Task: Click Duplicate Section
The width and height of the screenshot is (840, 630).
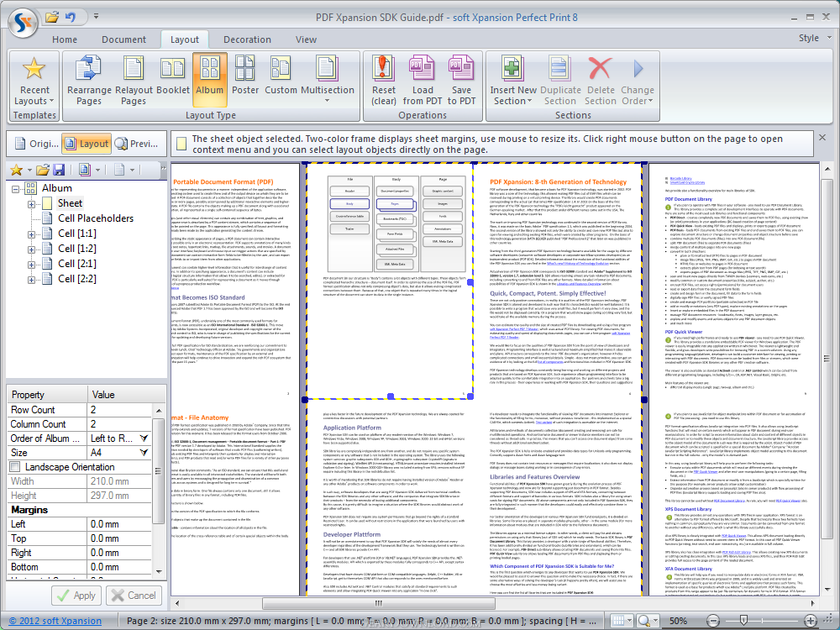Action: click(560, 81)
